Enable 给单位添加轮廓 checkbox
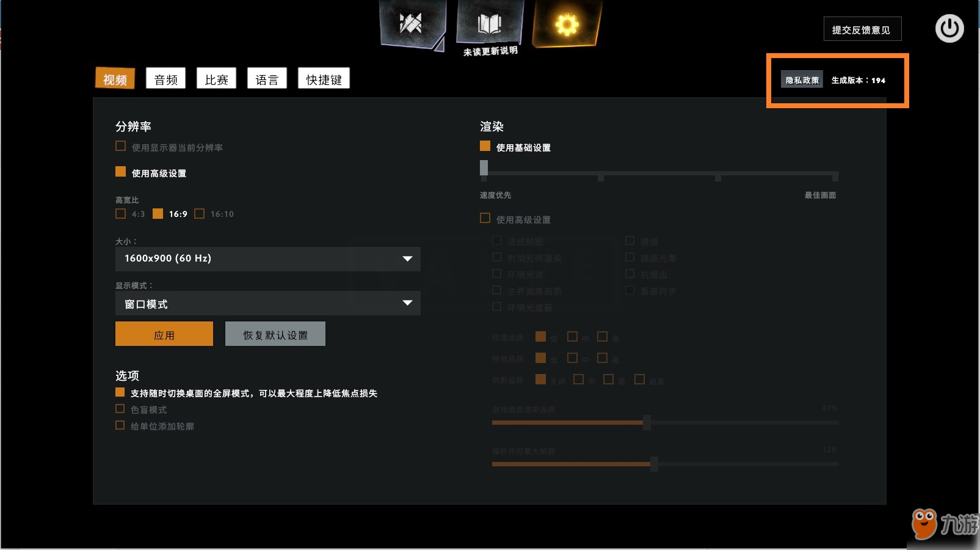 (x=120, y=425)
